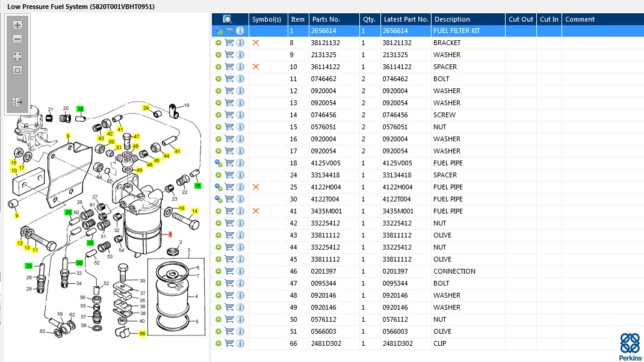644x362 pixels.
Task: Sort by the Description column header
Action: [452, 19]
